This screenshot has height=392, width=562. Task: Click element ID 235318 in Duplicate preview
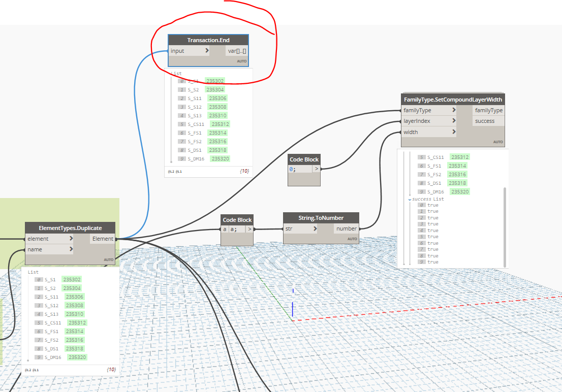[x=75, y=349]
